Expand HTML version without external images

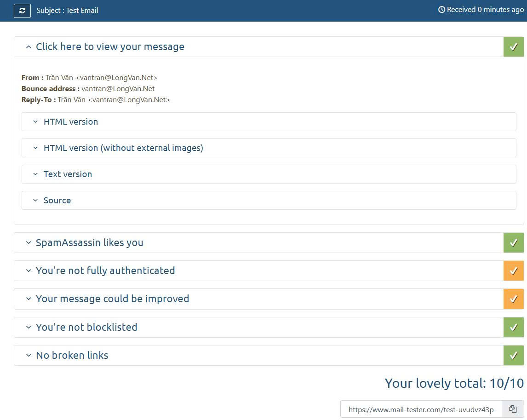123,148
